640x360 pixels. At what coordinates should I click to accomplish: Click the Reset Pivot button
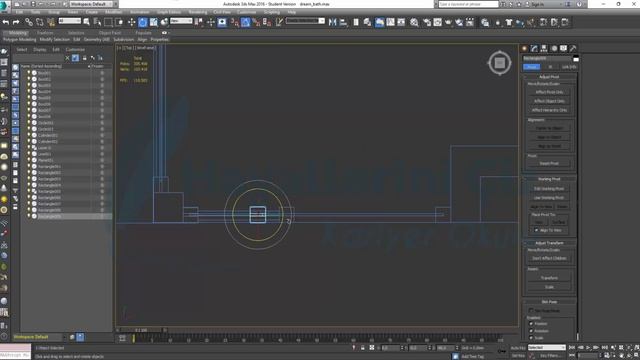(549, 164)
